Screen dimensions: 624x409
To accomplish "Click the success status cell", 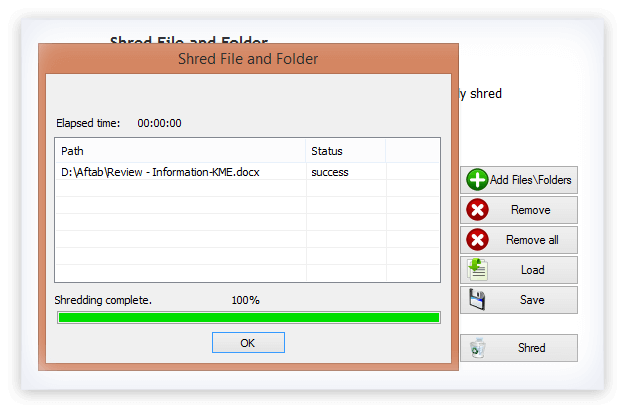I will (346, 172).
